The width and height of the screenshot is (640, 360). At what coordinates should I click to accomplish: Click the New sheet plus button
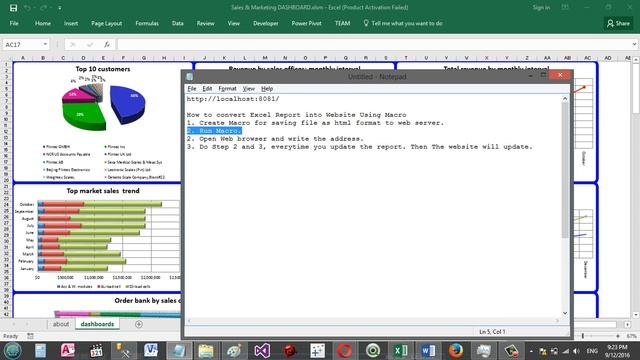pos(139,324)
